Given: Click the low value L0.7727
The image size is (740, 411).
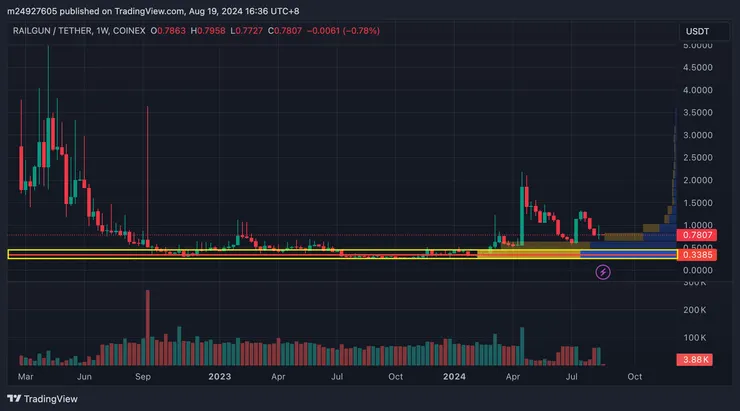Looking at the screenshot, I should tap(246, 31).
